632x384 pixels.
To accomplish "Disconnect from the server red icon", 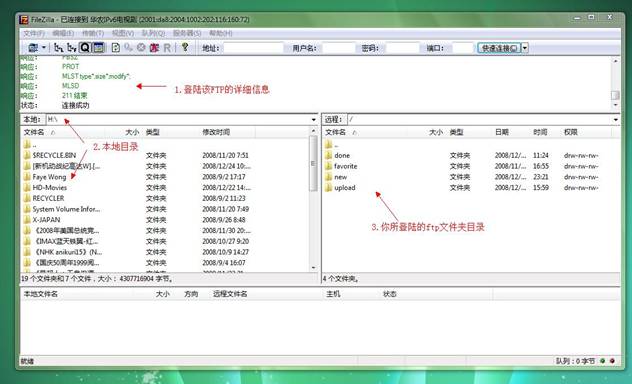I will click(x=154, y=48).
